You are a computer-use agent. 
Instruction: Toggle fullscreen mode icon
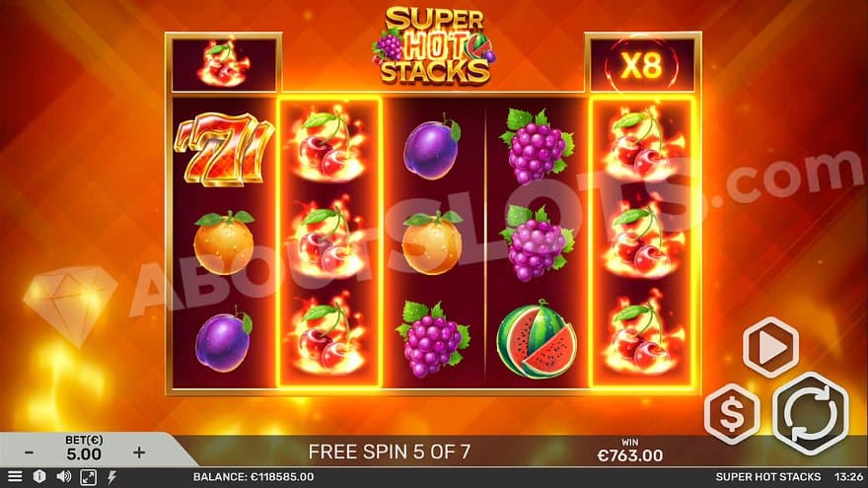[x=88, y=476]
